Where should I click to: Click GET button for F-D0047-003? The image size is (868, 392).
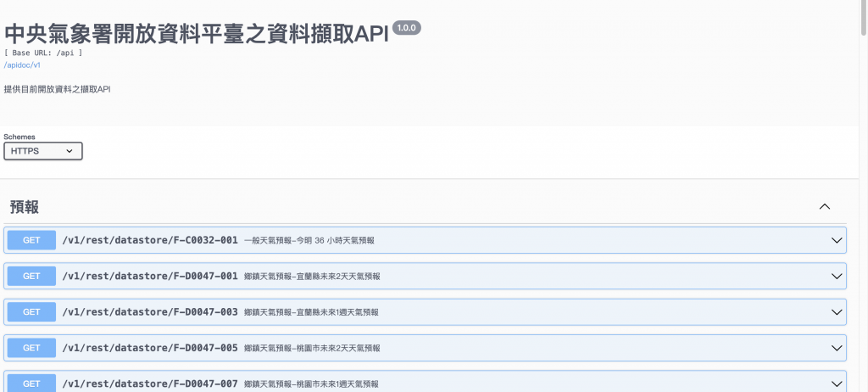pos(31,312)
